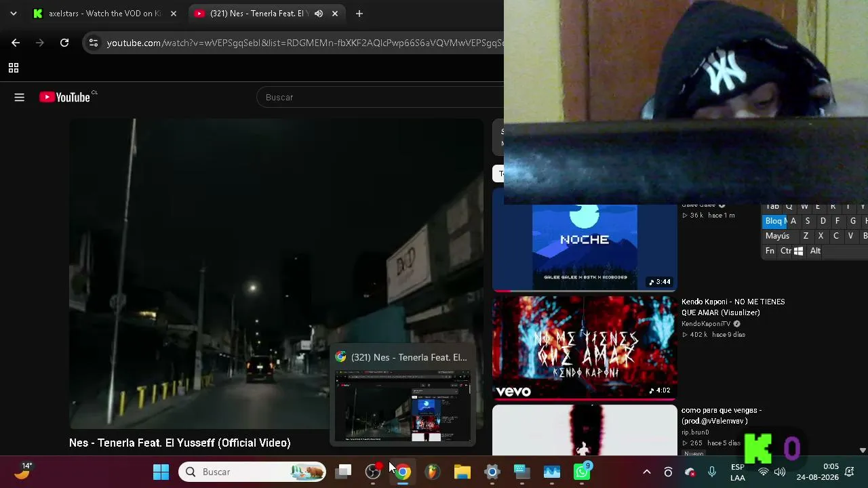Image resolution: width=868 pixels, height=488 pixels.
Task: Open the Windows Start menu
Action: tap(161, 472)
